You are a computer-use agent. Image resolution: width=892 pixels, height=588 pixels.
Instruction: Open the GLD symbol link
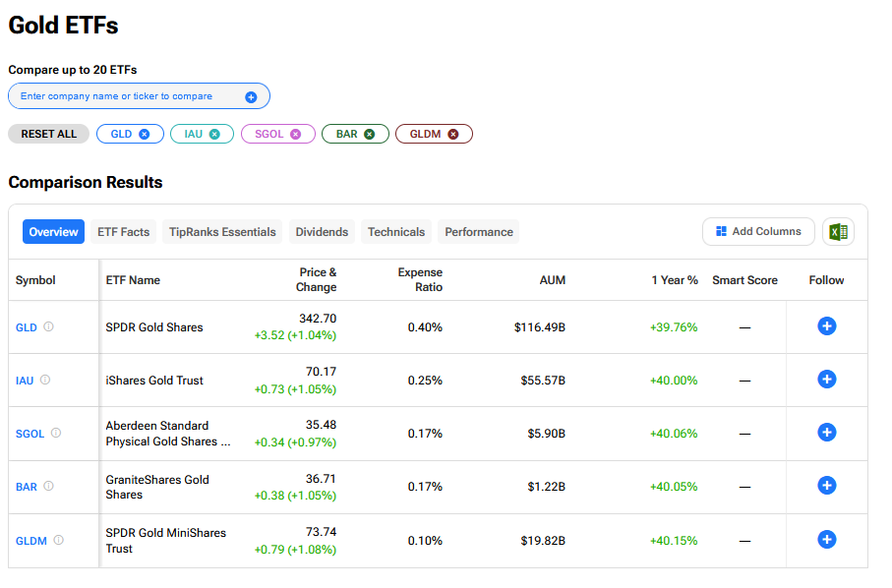(x=27, y=327)
